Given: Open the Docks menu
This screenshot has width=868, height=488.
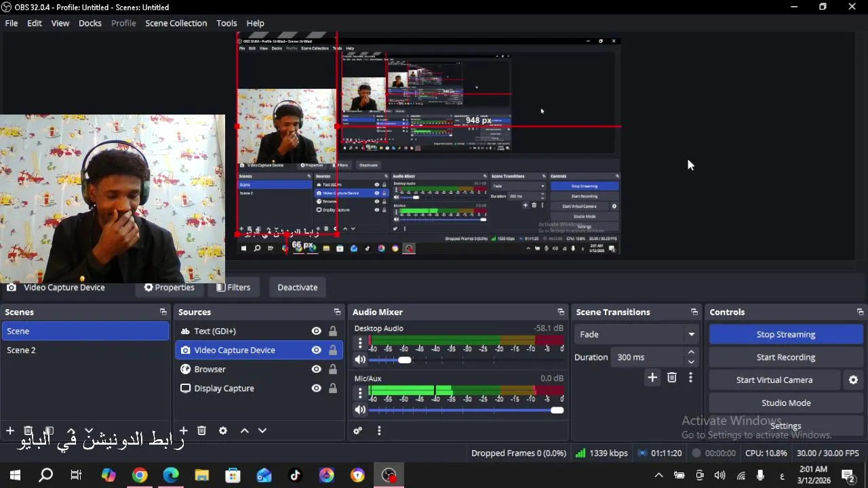Looking at the screenshot, I should coord(90,23).
